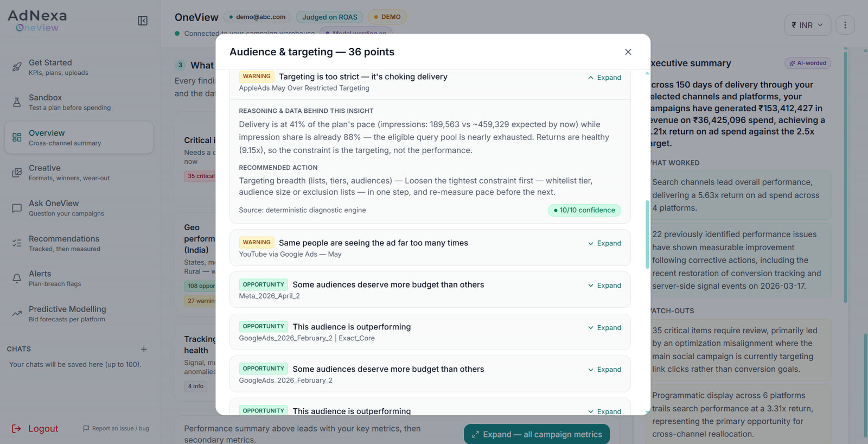This screenshot has height=444, width=868.
Task: Close the Audience & targeting dialog
Action: point(628,52)
